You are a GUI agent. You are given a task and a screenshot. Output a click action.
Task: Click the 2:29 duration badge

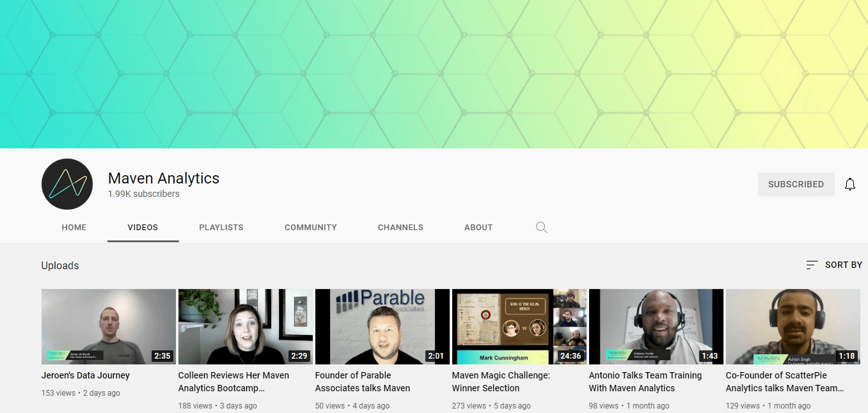pyautogui.click(x=299, y=356)
